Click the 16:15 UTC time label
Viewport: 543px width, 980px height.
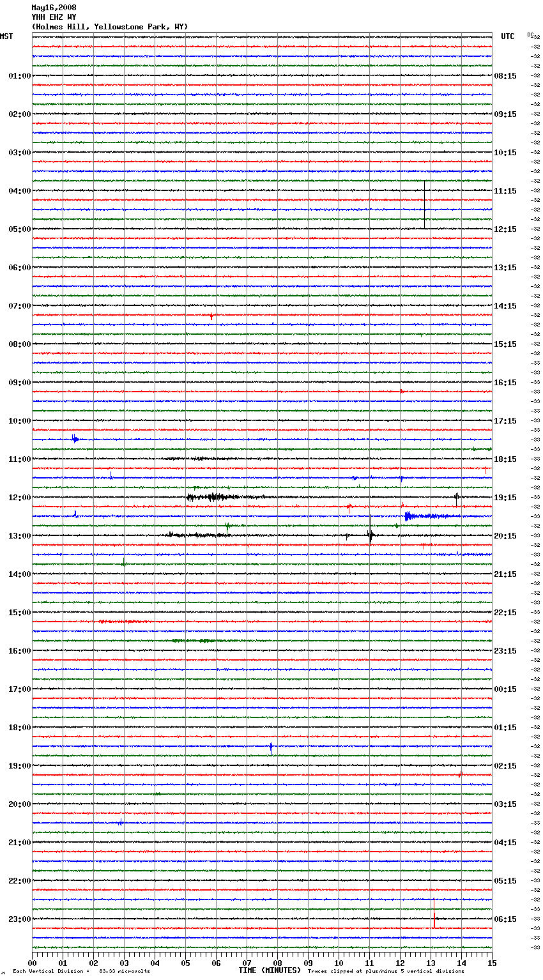coord(505,383)
